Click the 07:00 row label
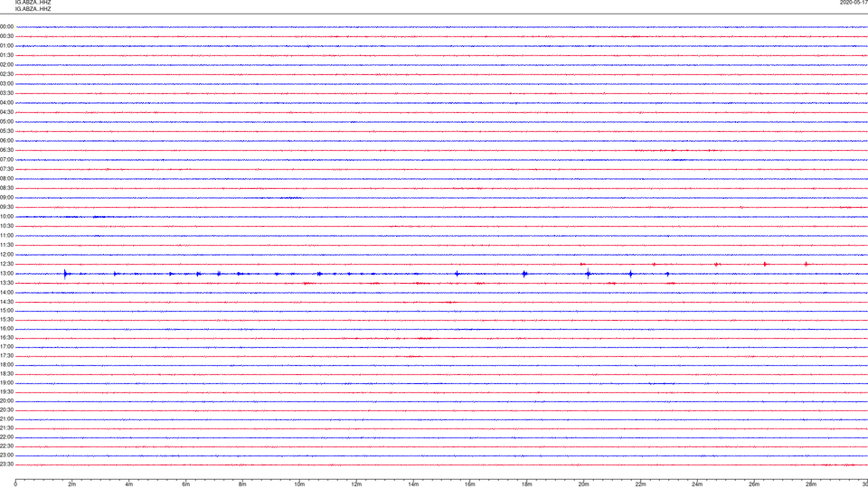868x488 pixels. point(6,160)
